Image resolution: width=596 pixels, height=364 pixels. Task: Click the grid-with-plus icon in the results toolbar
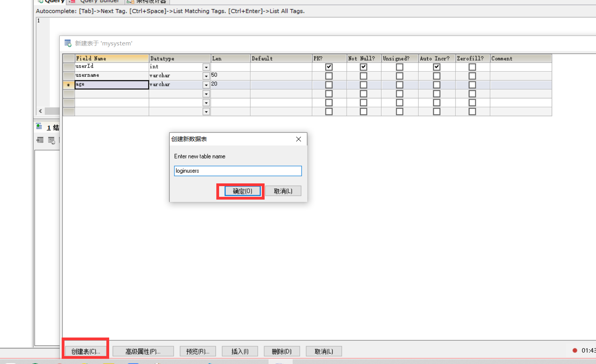[x=51, y=140]
